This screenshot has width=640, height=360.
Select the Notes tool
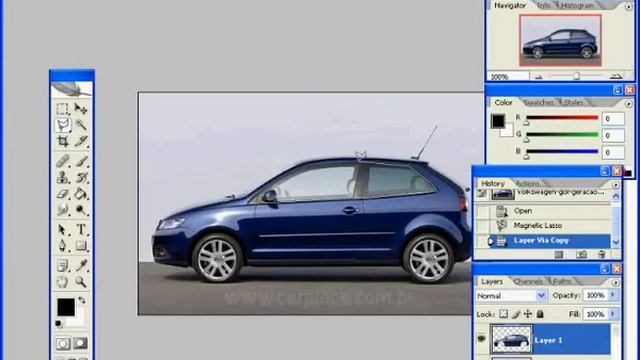click(x=62, y=266)
